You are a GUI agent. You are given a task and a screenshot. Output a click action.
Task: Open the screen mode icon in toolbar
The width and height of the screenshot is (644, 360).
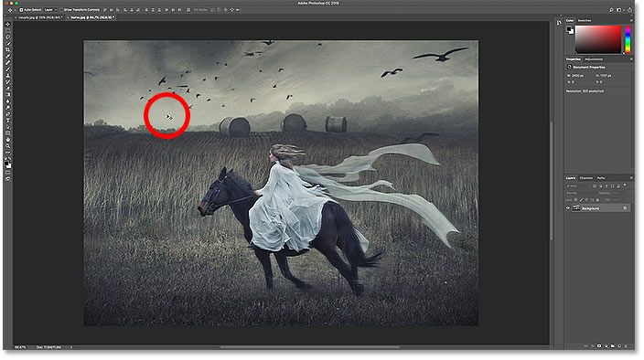pyautogui.click(x=8, y=179)
